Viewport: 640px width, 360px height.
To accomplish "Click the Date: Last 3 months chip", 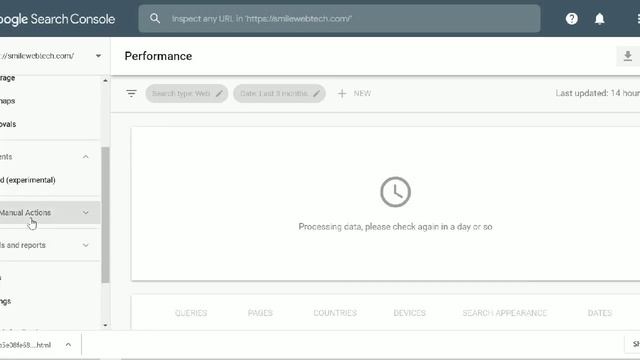I will point(279,93).
